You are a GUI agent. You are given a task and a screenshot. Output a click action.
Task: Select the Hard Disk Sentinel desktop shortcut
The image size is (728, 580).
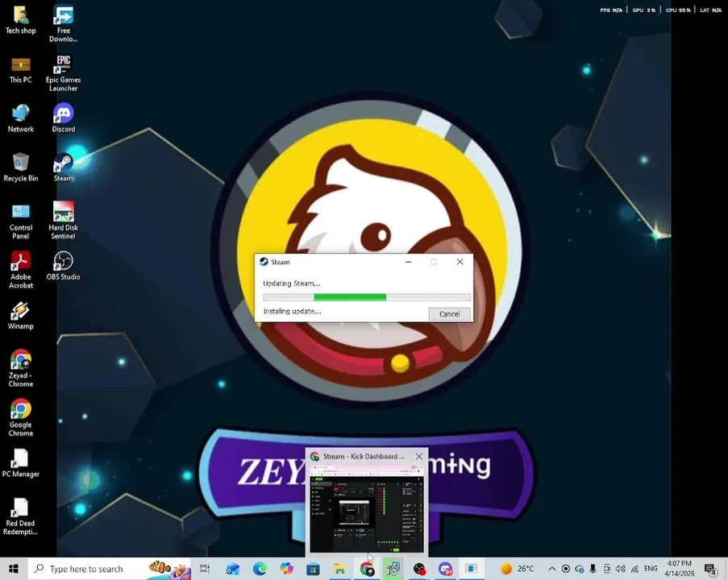pos(64,221)
